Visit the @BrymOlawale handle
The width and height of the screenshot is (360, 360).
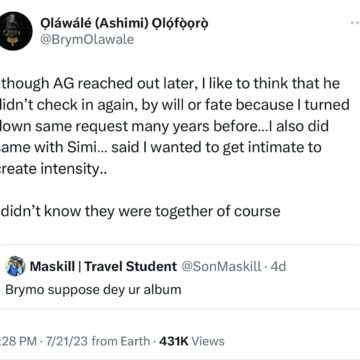click(x=87, y=40)
